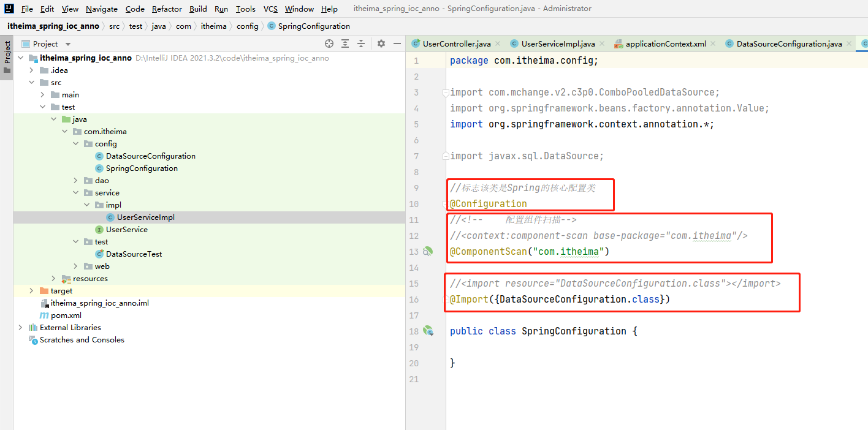The width and height of the screenshot is (868, 430).
Task: Open the Run menu
Action: 221,9
